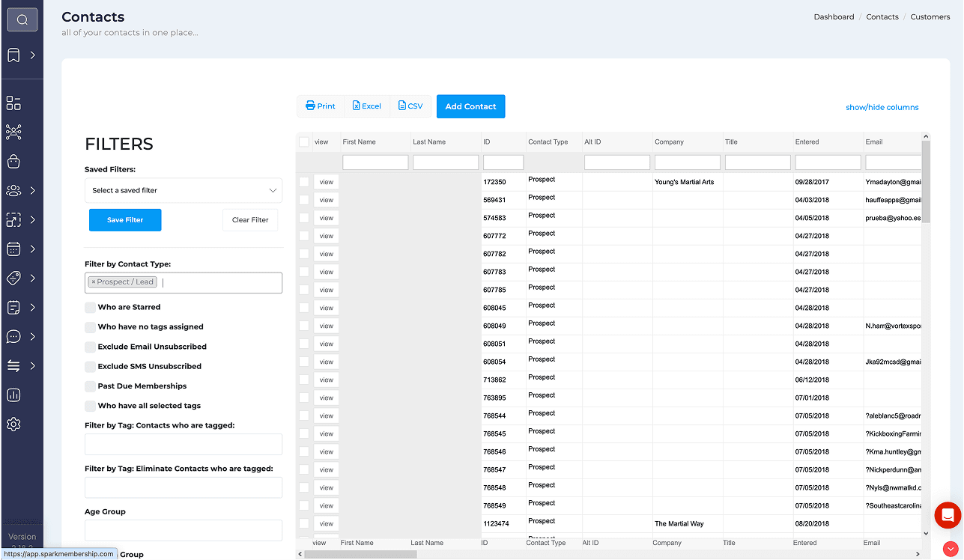Open the notepad icon in sidebar
The image size is (964, 560).
pos(13,308)
